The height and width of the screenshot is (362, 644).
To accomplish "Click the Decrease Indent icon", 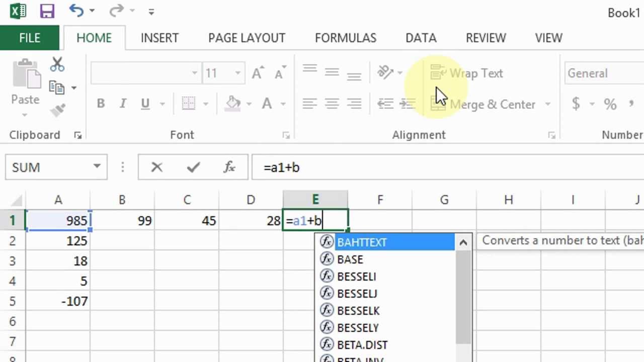I will (385, 104).
